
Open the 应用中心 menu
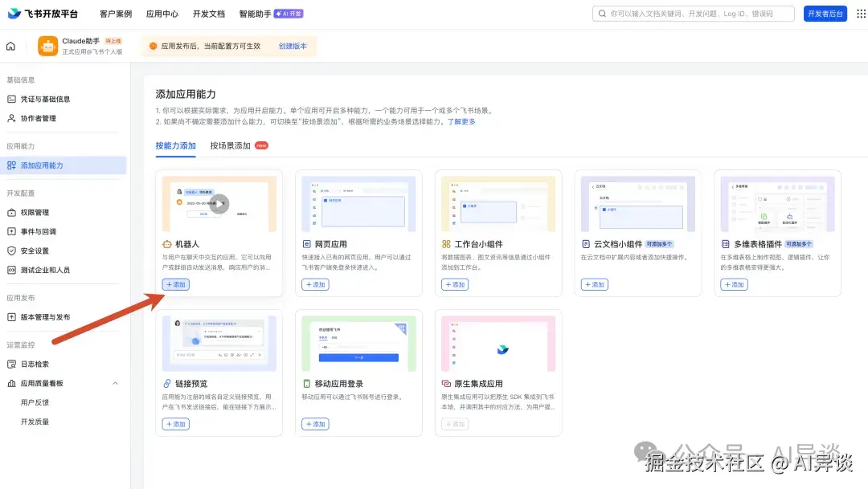162,14
